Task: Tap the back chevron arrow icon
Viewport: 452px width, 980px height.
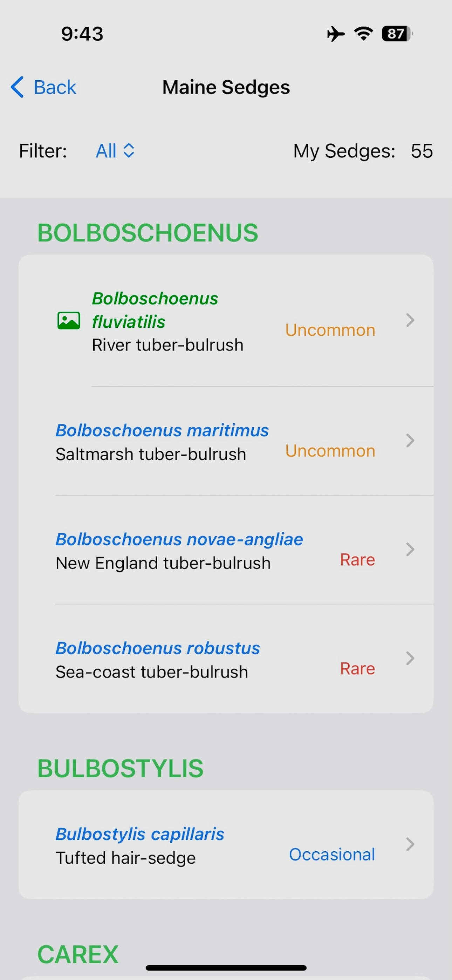Action: 18,87
